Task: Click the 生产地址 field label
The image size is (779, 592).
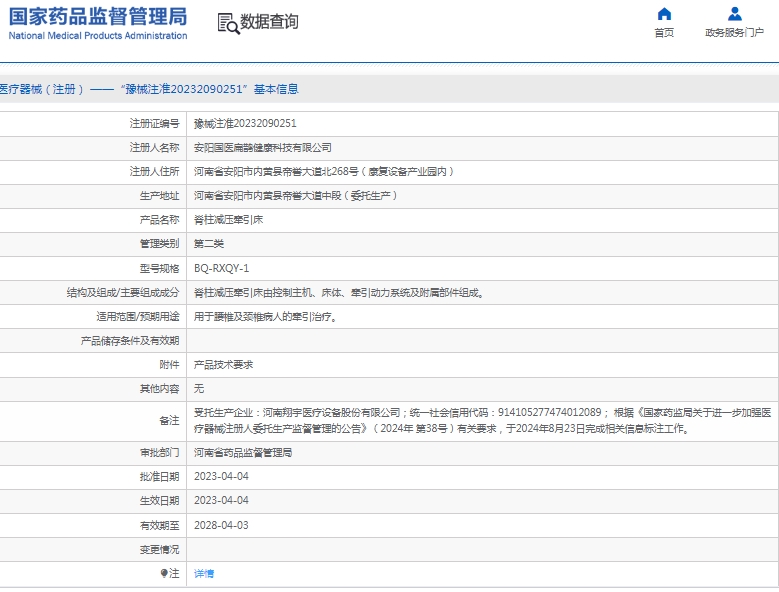Action: click(x=159, y=196)
